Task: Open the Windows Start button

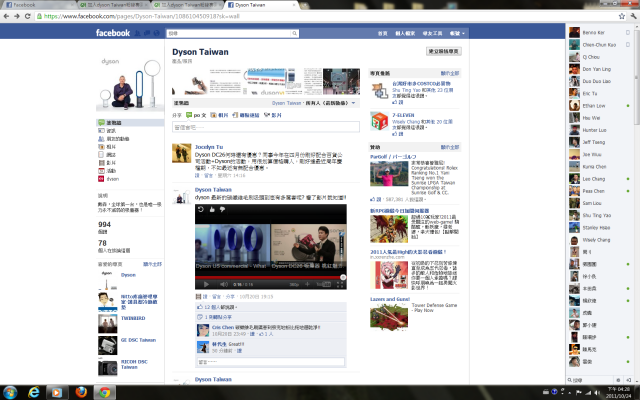Action: (x=10, y=393)
